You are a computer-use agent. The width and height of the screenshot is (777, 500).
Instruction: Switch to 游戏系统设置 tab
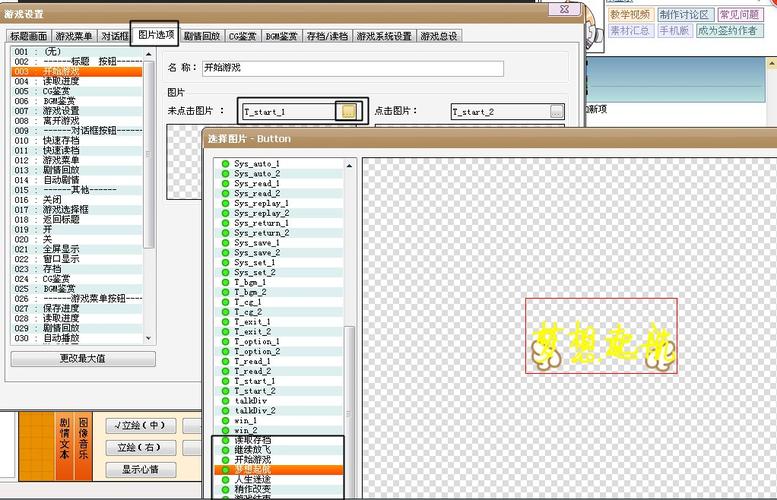[384, 36]
